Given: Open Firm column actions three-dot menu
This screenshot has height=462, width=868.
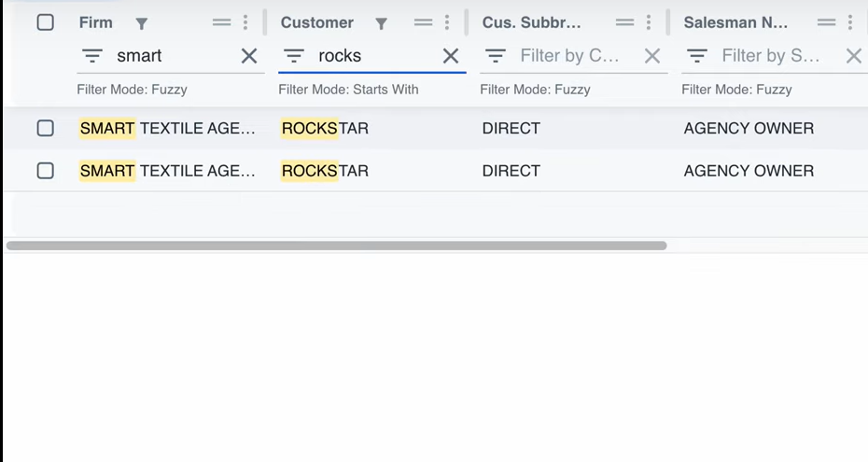Looking at the screenshot, I should point(245,22).
